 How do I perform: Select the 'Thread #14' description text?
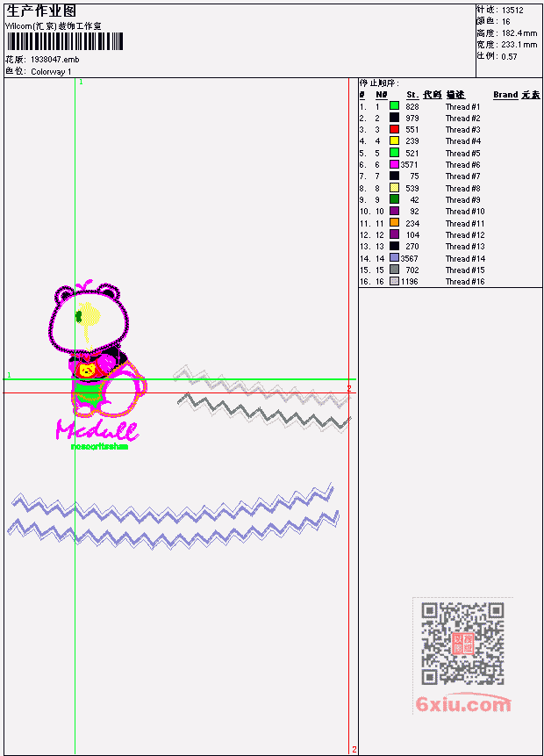[465, 259]
